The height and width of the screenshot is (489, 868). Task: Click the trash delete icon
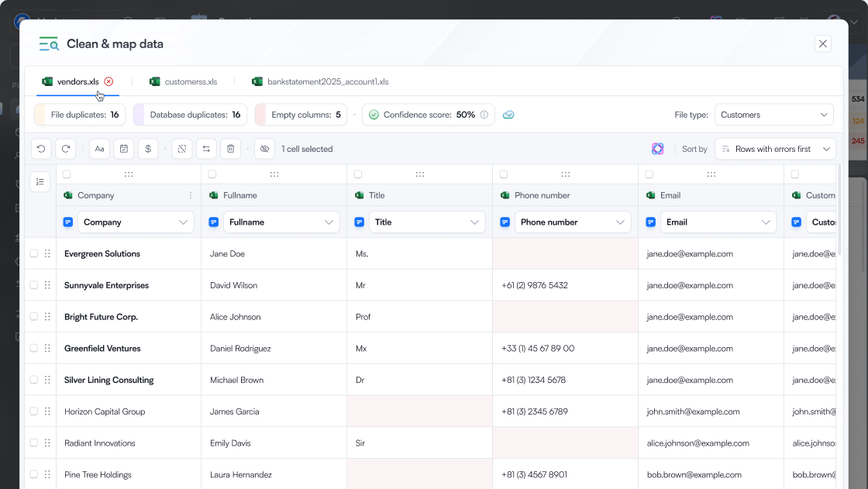coord(231,149)
